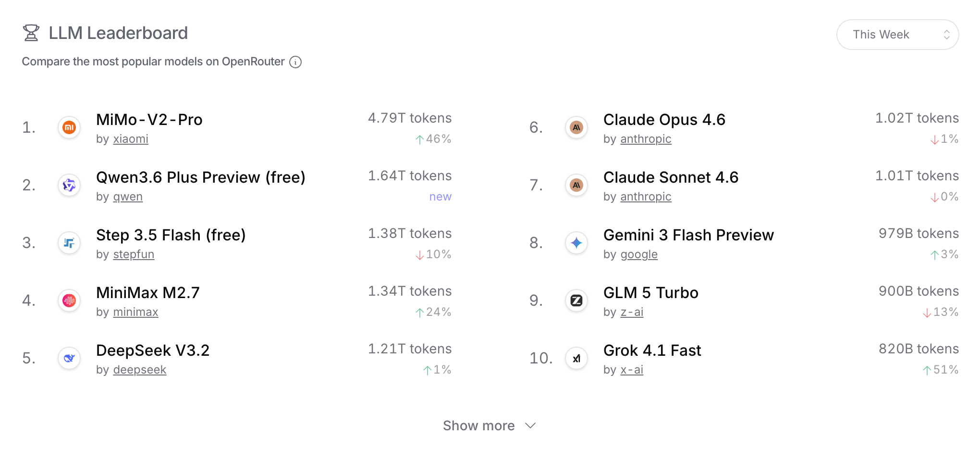Click the info icon next to OpenRouter description
Viewport: 980px width, 450px height.
pyautogui.click(x=295, y=62)
